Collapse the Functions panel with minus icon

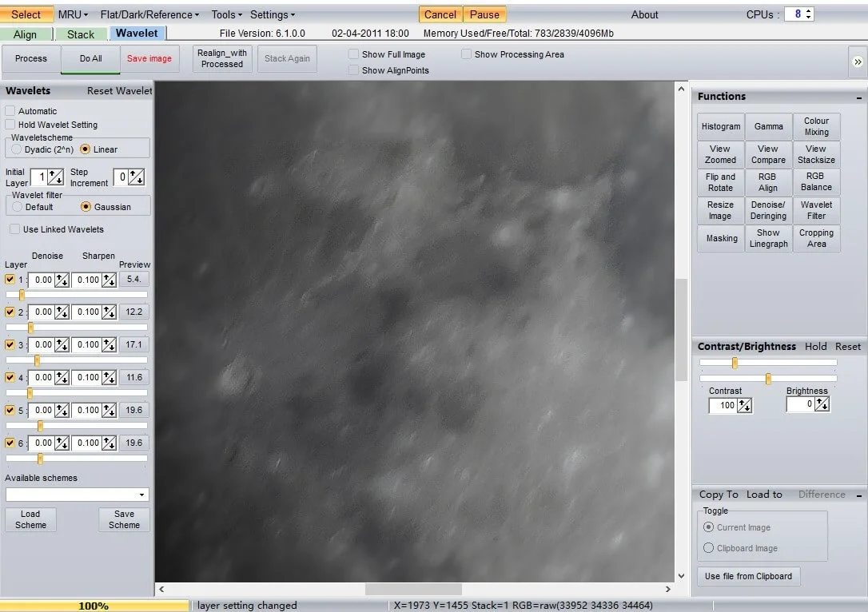tap(859, 97)
